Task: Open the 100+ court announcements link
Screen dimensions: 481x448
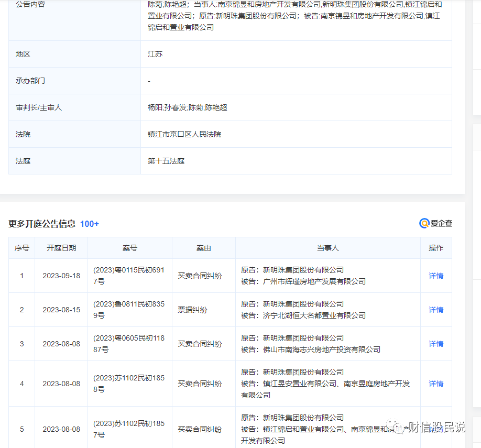Action: [89, 224]
